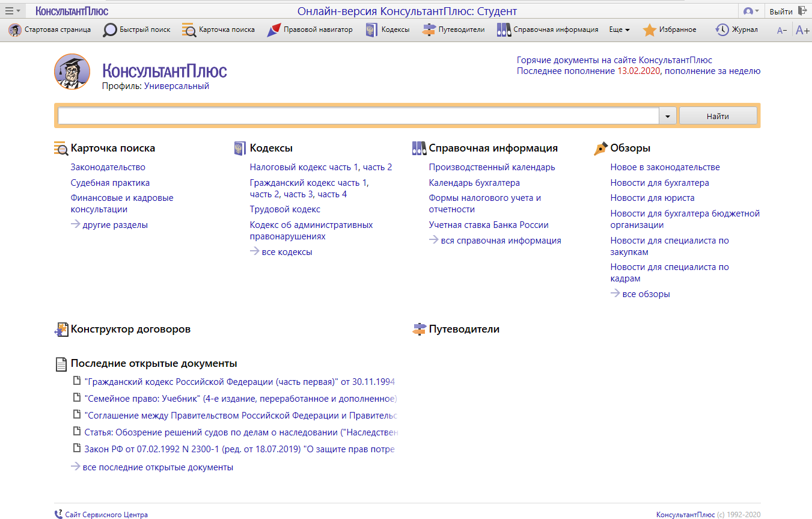Viewport: 812px width, 519px height.
Task: Launch Правовой навигатор from toolbar
Action: (x=310, y=29)
